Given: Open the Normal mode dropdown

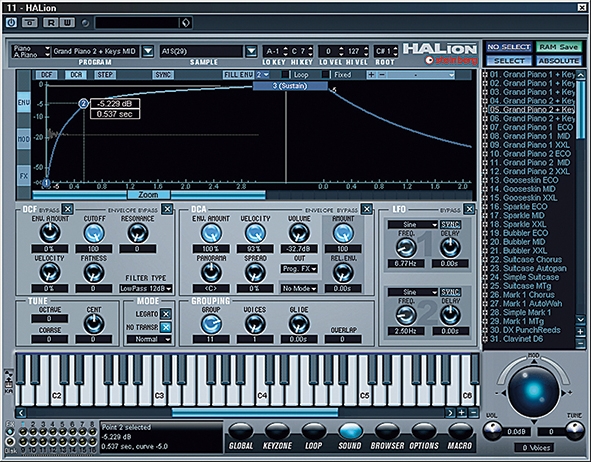Looking at the screenshot, I should [149, 339].
